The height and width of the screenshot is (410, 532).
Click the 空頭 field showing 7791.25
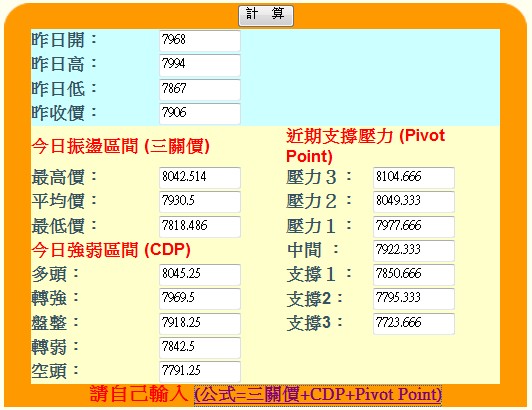point(200,372)
